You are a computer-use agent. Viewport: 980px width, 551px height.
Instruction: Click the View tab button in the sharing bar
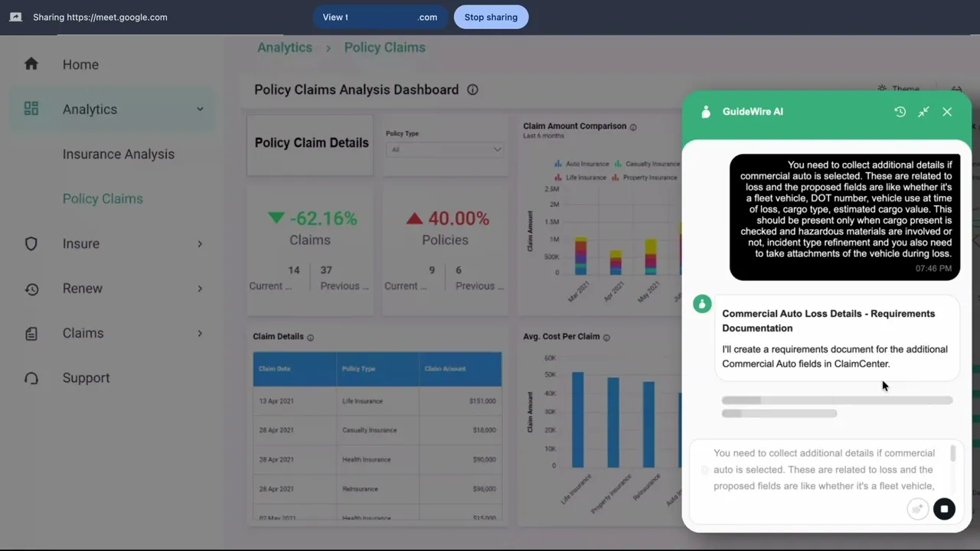[x=380, y=17]
